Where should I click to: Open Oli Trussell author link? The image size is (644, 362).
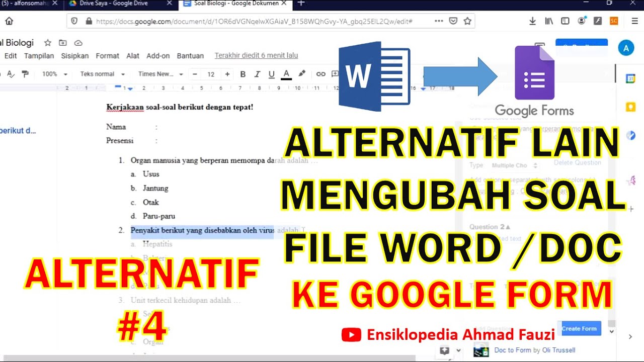click(x=558, y=350)
